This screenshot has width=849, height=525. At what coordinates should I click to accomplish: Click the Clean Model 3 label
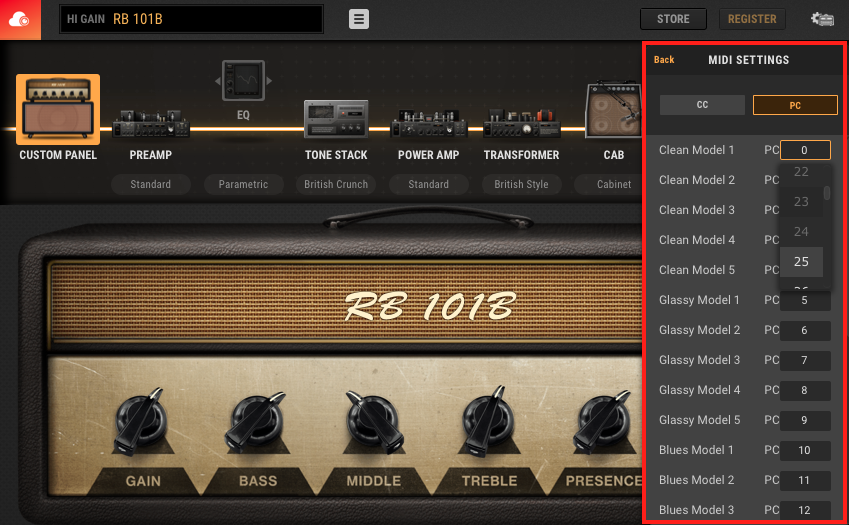pyautogui.click(x=697, y=210)
